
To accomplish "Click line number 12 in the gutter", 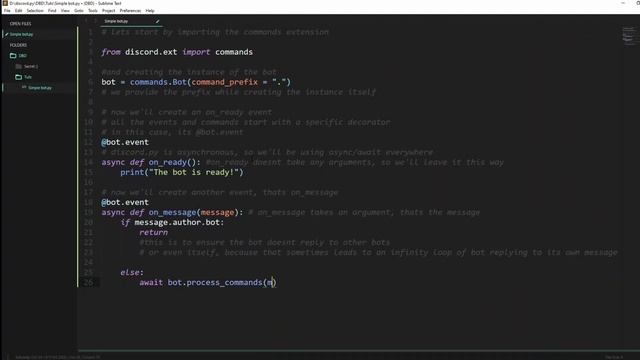I will click(88, 142).
